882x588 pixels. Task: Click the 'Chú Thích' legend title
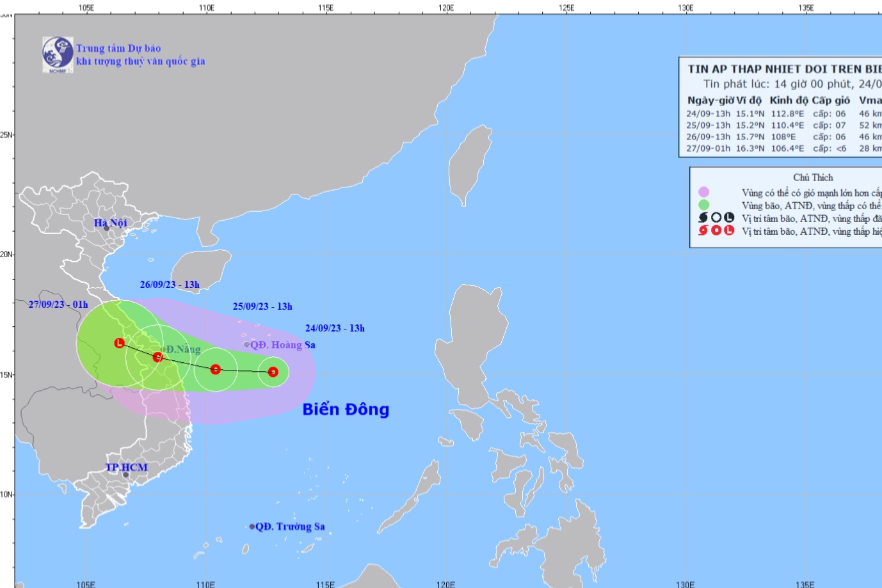pos(813,178)
